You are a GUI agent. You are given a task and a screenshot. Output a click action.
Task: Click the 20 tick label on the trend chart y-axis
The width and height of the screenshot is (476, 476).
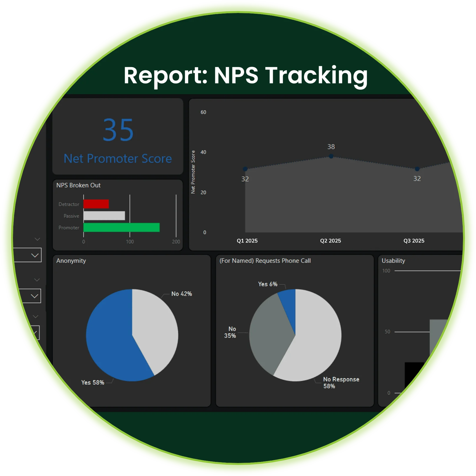point(203,192)
